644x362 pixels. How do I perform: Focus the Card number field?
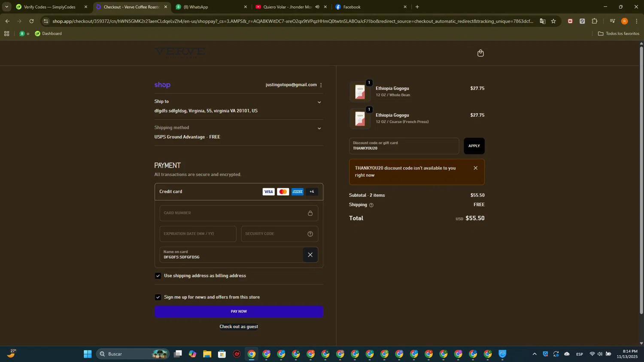239,213
